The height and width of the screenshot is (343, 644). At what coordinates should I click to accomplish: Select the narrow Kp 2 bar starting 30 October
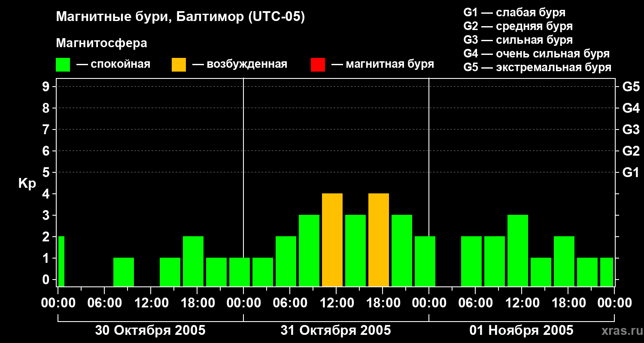click(x=61, y=261)
